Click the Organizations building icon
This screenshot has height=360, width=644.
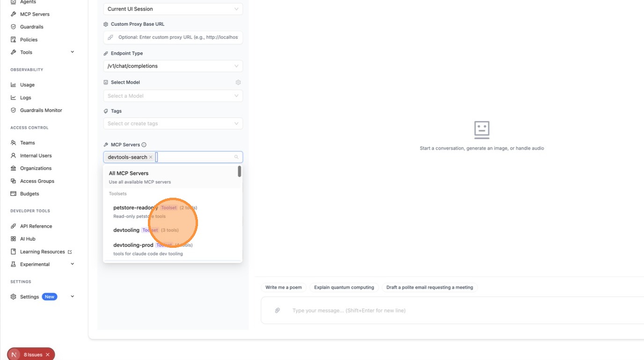tap(13, 168)
